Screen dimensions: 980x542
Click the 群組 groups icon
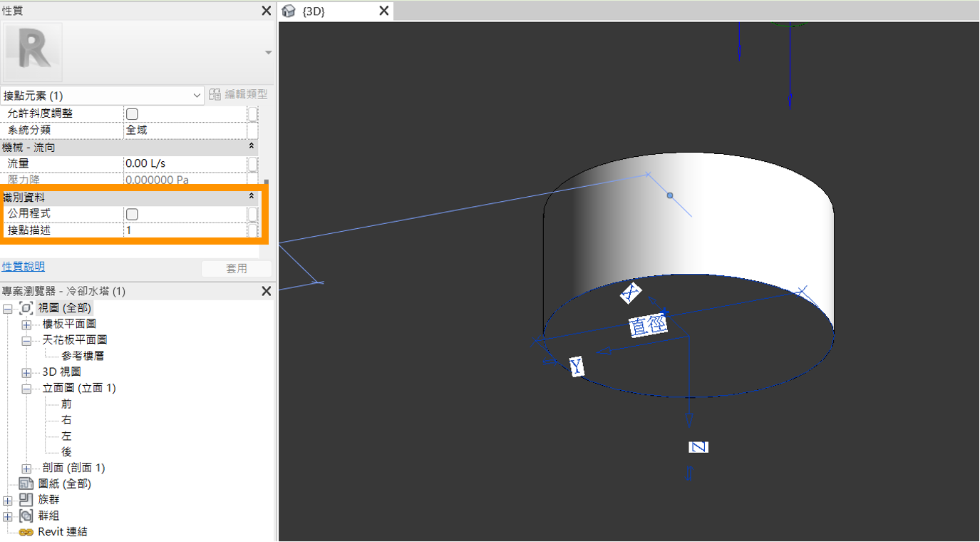click(x=26, y=516)
